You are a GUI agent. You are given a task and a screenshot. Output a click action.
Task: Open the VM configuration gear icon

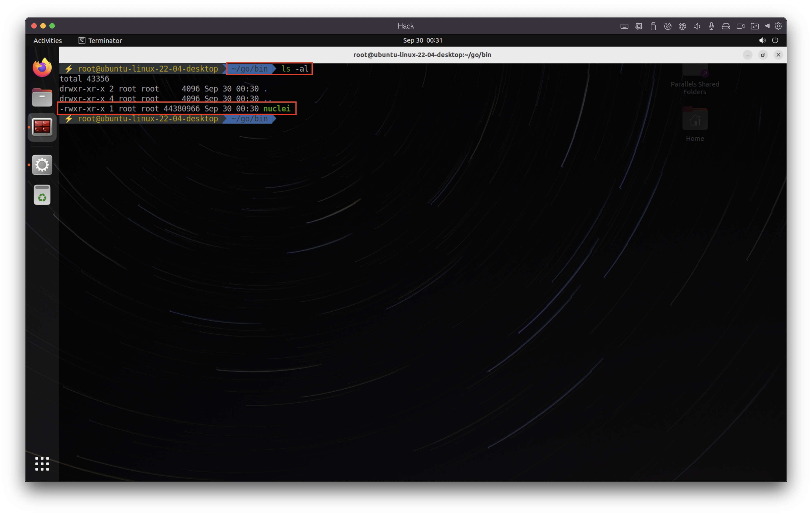(x=778, y=26)
